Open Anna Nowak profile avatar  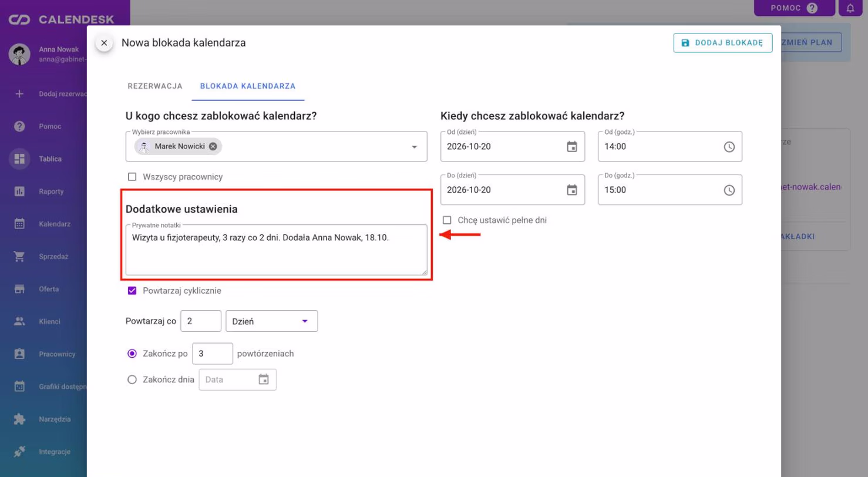point(19,54)
